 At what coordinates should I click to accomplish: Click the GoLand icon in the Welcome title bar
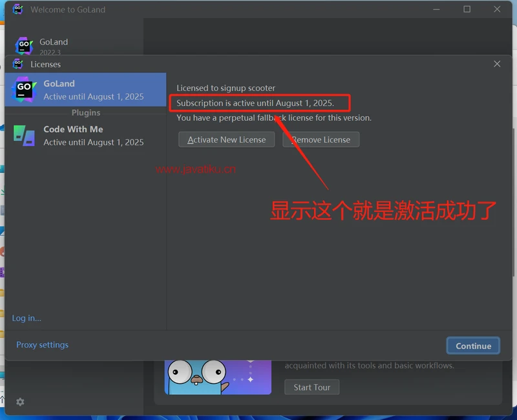coord(18,10)
